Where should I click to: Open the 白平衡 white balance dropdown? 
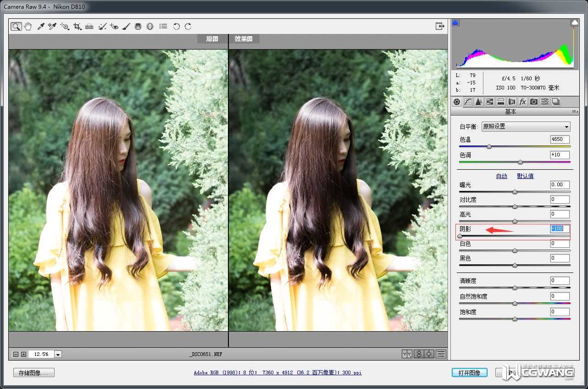pos(526,127)
